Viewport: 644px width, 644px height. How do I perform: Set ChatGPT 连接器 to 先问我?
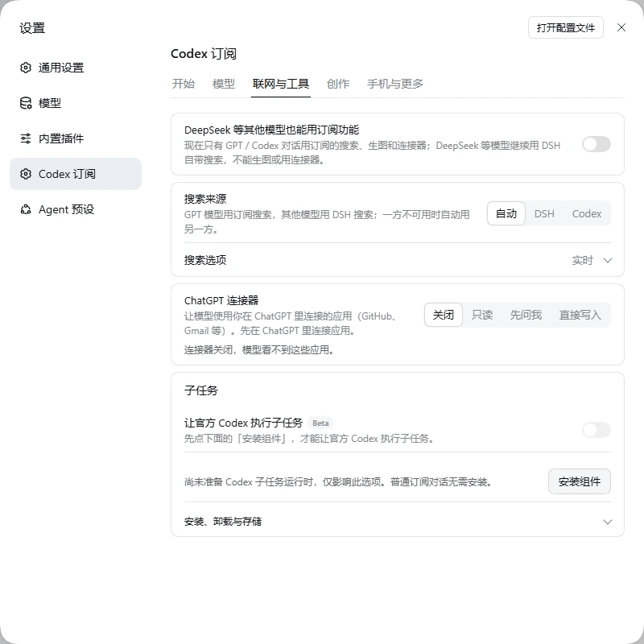point(526,315)
